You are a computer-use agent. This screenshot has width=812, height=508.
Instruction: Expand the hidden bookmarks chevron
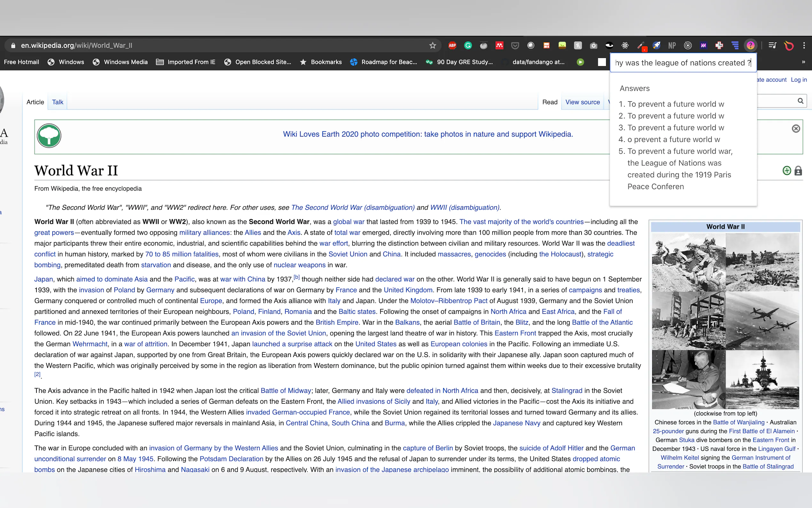[x=804, y=62]
